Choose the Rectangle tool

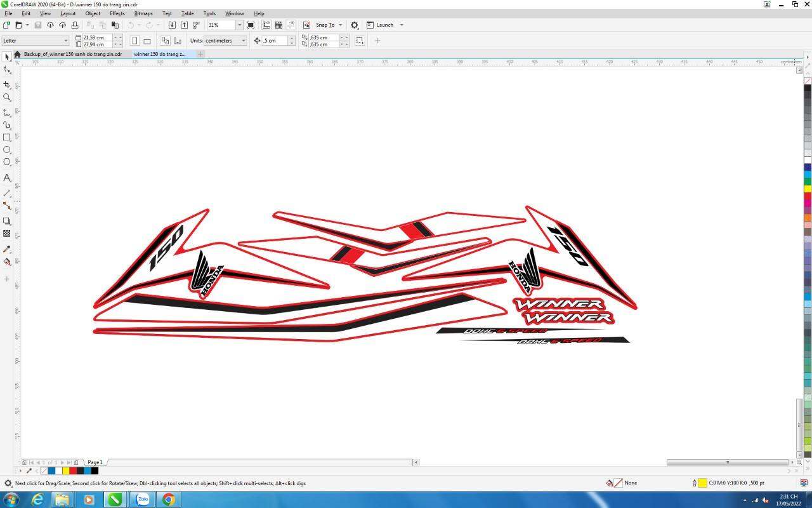7,137
